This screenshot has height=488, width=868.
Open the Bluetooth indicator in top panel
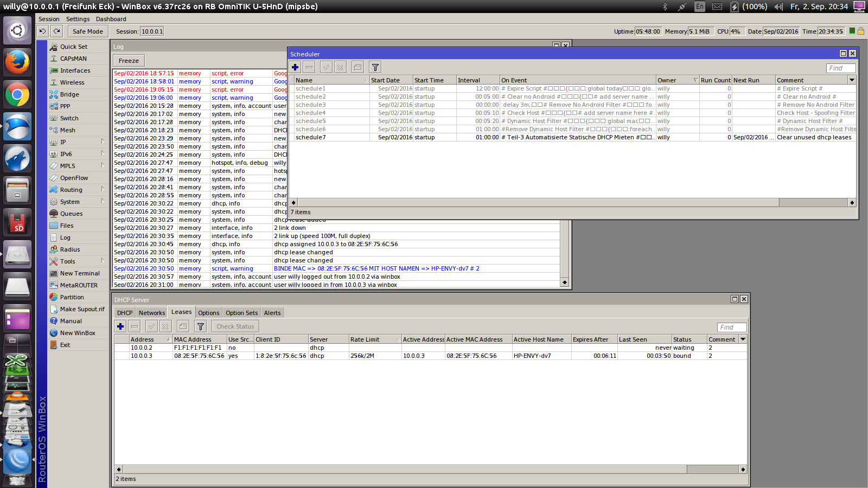click(665, 7)
